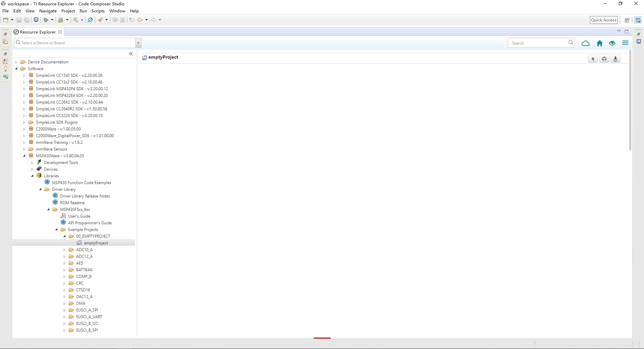This screenshot has height=349, width=644.
Task: Click the Quick Access box
Action: 603,20
